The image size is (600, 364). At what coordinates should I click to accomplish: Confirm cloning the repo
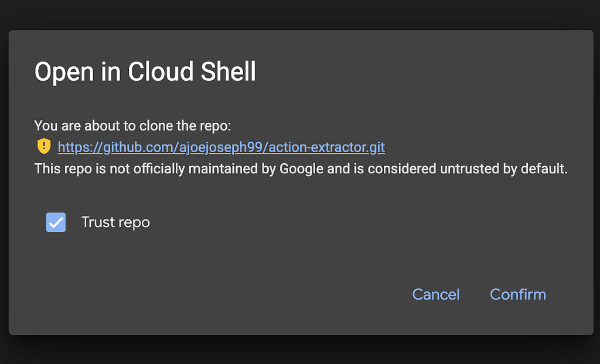coord(518,294)
